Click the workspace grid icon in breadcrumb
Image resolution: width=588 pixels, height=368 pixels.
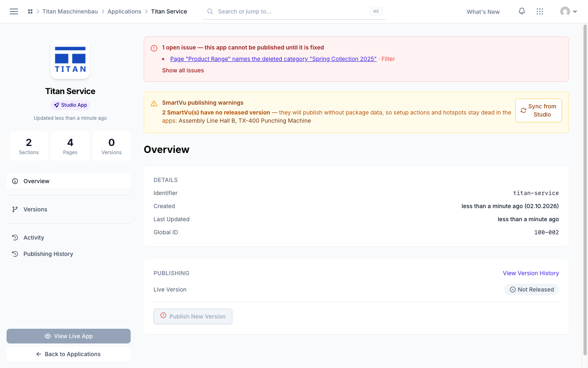30,11
